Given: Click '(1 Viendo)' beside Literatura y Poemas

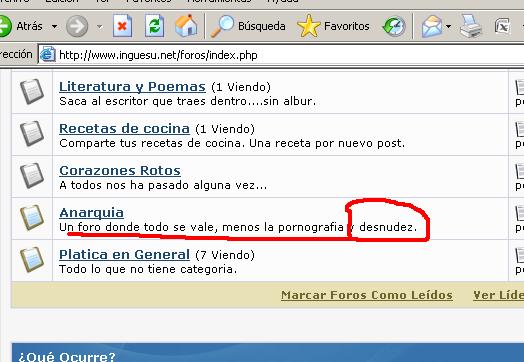Looking at the screenshot, I should (x=241, y=87).
